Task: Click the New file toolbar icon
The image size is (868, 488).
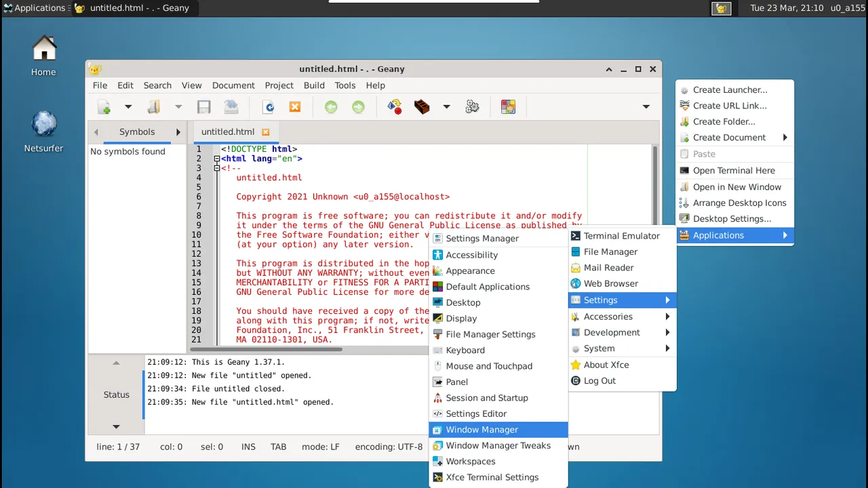Action: click(x=104, y=107)
